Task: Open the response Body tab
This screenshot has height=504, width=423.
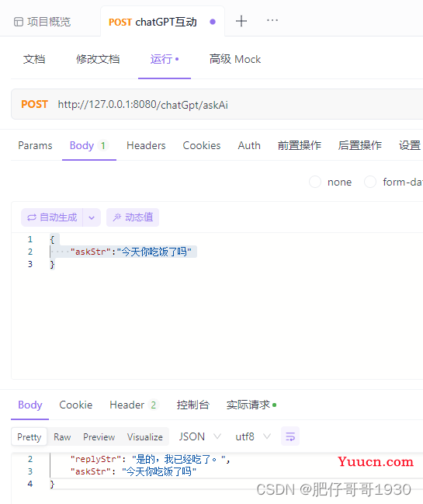Action: point(29,405)
